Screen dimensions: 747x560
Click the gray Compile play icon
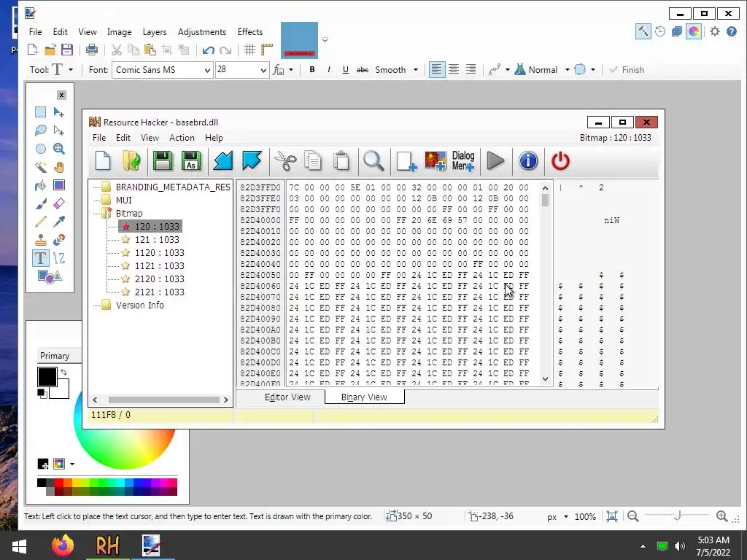click(495, 161)
